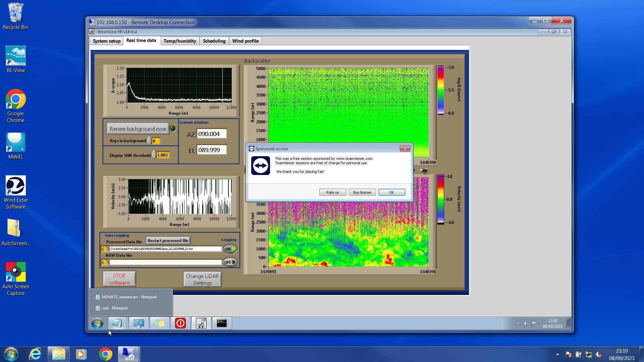
Task: Toggle the RAW data logging OFF switch
Action: pyautogui.click(x=230, y=262)
